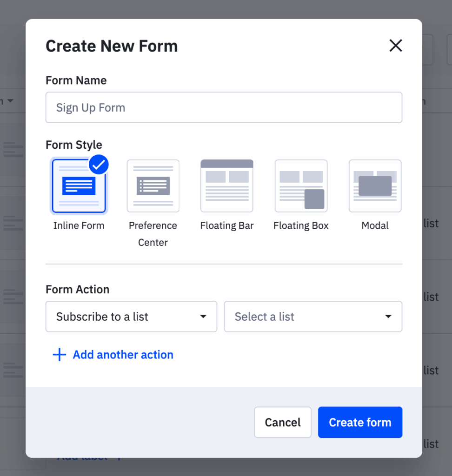Click the Floating Box text label

pyautogui.click(x=301, y=226)
